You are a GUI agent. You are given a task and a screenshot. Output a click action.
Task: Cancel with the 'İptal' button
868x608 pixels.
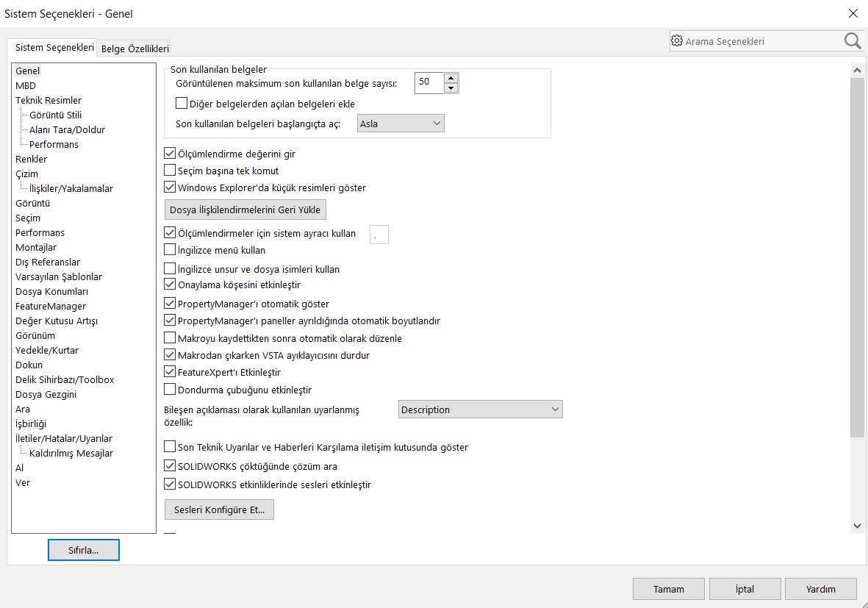point(745,589)
